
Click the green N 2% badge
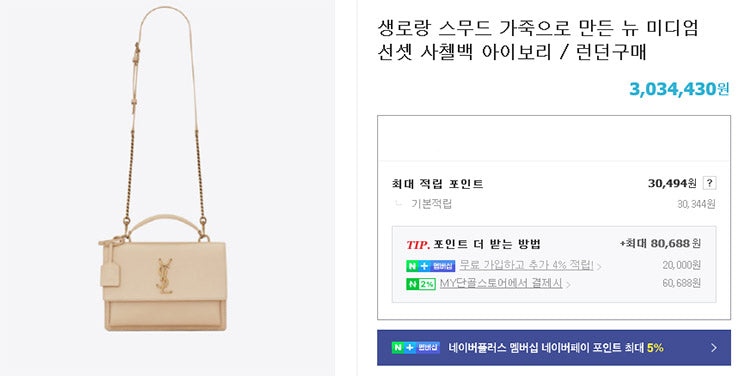420,284
